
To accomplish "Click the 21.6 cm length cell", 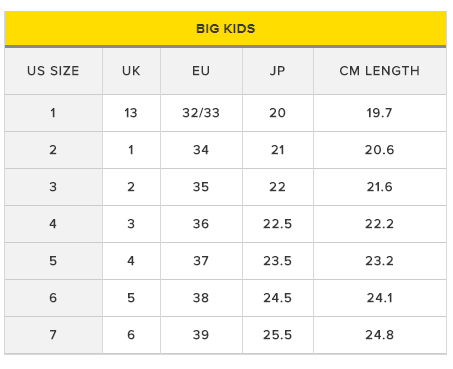I will [380, 187].
